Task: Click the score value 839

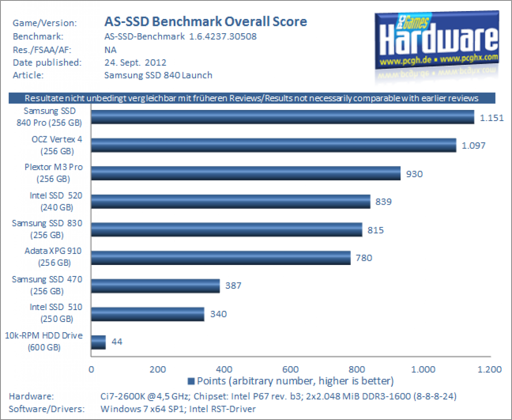Action: point(384,202)
